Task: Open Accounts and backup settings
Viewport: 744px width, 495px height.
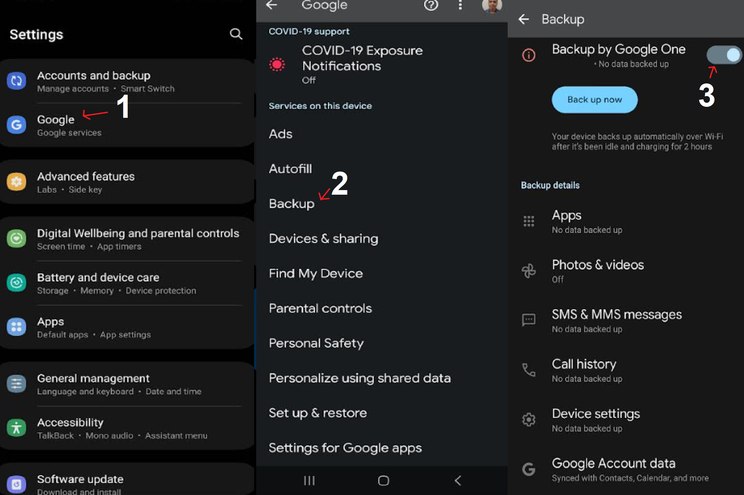Action: coord(127,81)
